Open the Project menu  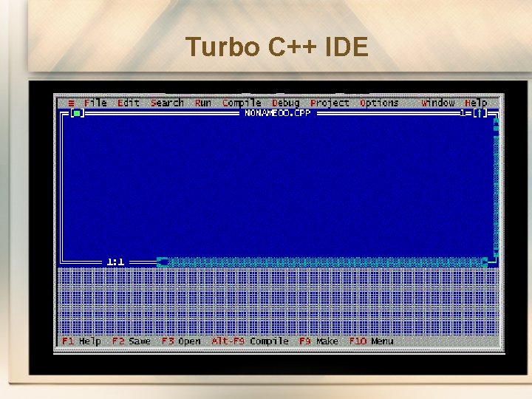(330, 103)
